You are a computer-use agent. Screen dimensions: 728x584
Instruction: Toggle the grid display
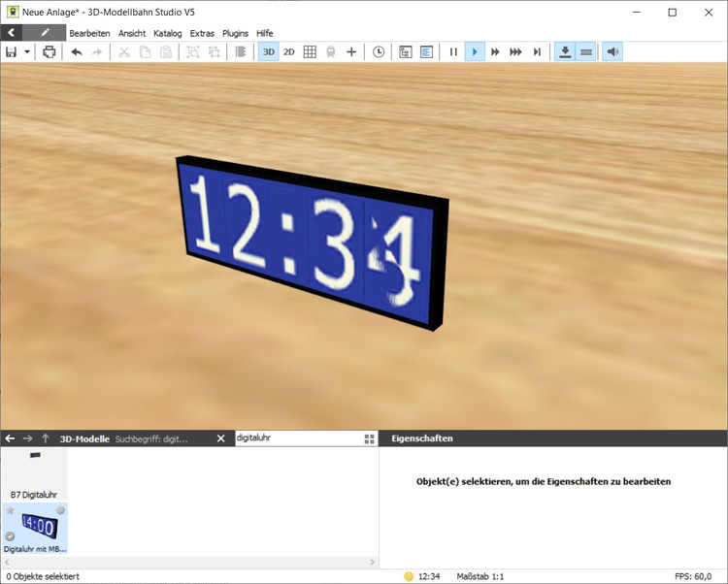pos(310,52)
